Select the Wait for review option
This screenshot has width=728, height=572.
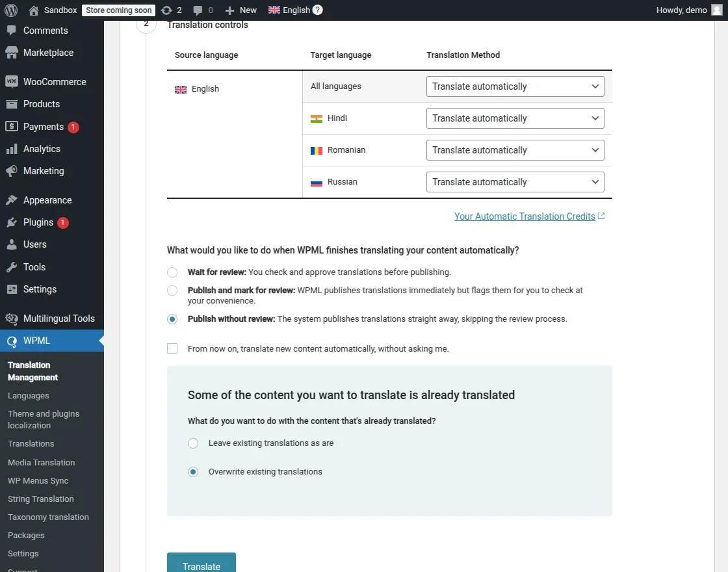click(172, 272)
